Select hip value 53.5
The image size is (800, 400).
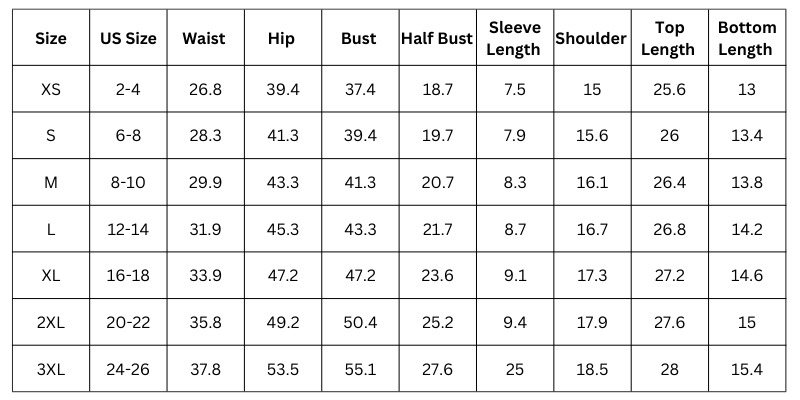(x=283, y=369)
